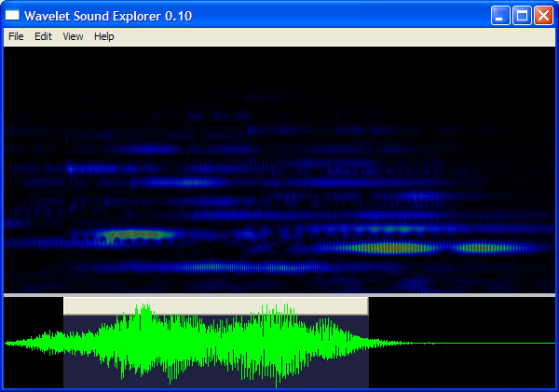The width and height of the screenshot is (559, 392).
Task: Open the File menu
Action: coord(16,36)
